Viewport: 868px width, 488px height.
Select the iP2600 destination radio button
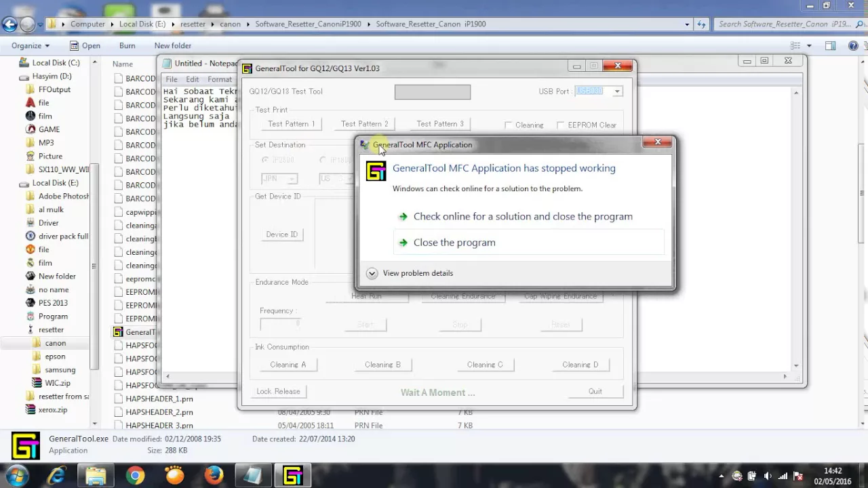(265, 160)
